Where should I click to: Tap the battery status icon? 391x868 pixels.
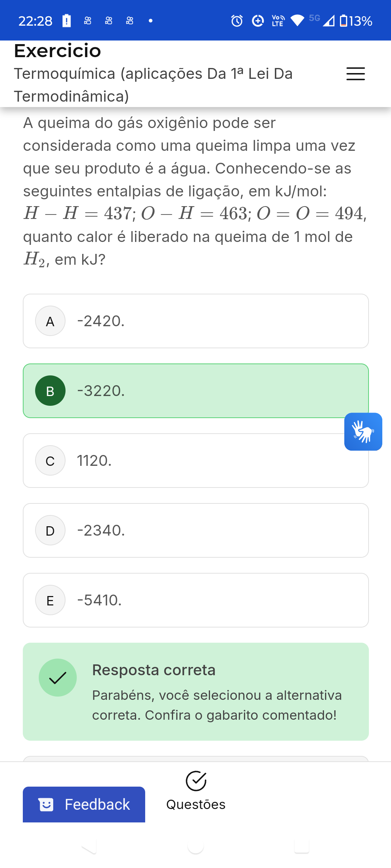[x=344, y=21]
